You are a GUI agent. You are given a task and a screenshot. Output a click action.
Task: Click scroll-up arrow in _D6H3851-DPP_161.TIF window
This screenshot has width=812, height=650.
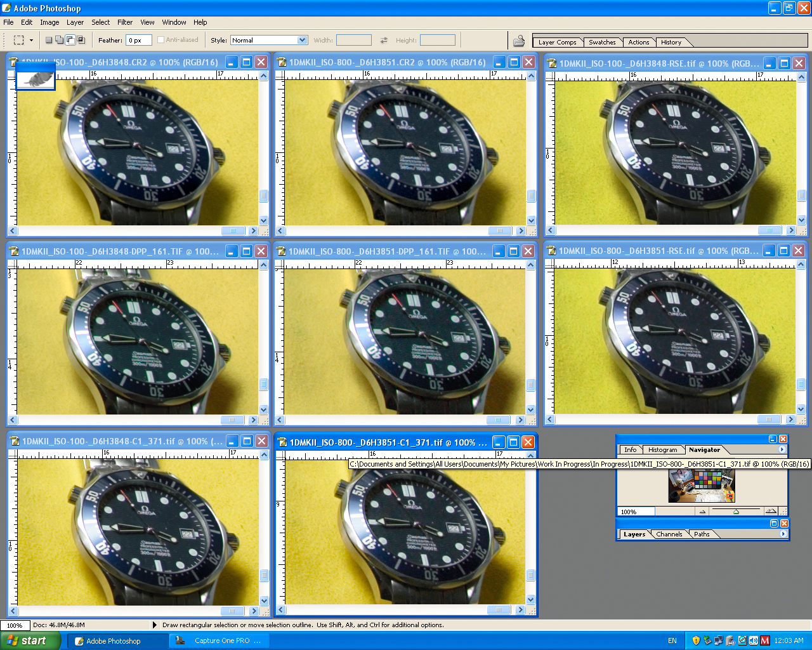(531, 265)
